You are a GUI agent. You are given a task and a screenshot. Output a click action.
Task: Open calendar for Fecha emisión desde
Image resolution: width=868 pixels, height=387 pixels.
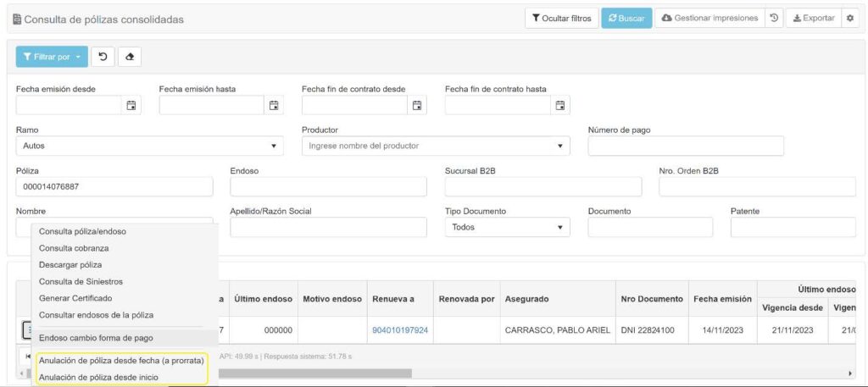[131, 105]
